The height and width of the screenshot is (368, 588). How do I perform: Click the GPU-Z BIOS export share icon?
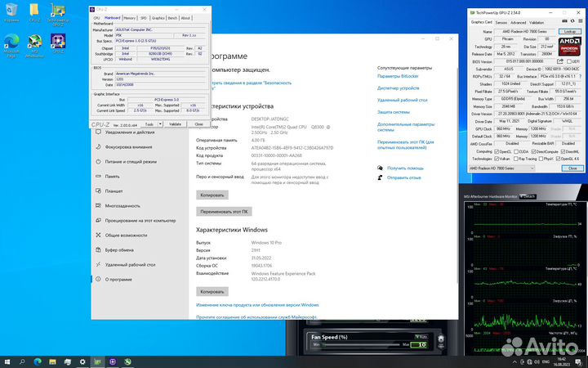[x=560, y=61]
